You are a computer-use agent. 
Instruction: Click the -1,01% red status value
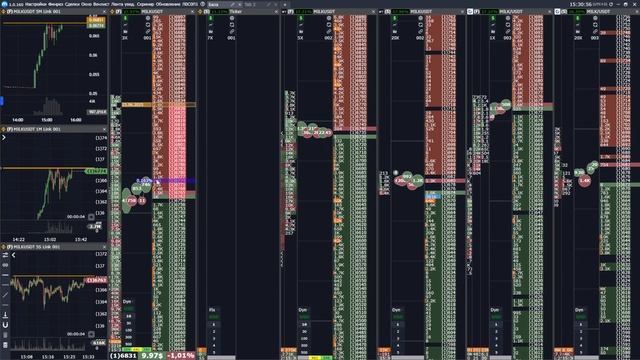click(181, 356)
